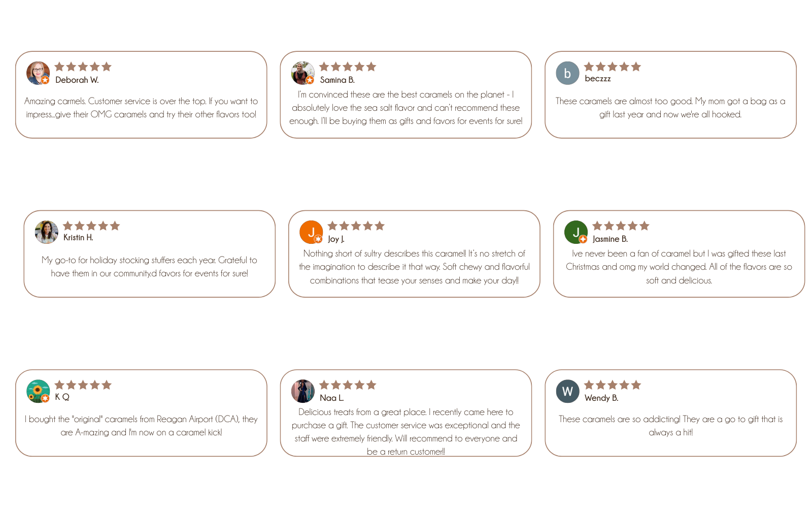Open Naa L.'s profile photo
The height and width of the screenshot is (508, 812).
[x=303, y=391]
